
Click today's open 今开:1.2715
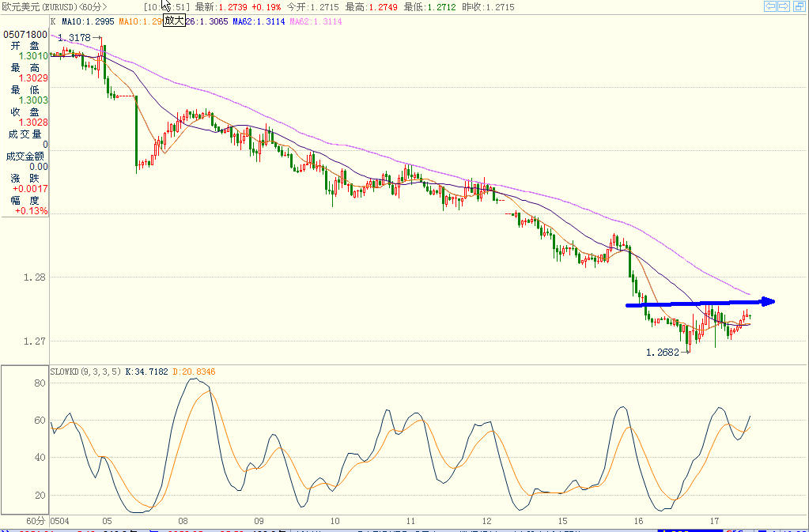[313, 7]
